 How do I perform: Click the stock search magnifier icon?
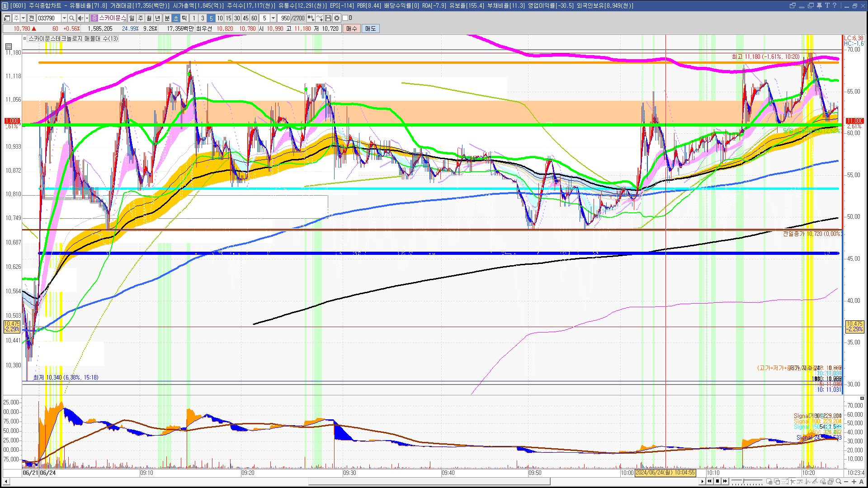point(71,18)
